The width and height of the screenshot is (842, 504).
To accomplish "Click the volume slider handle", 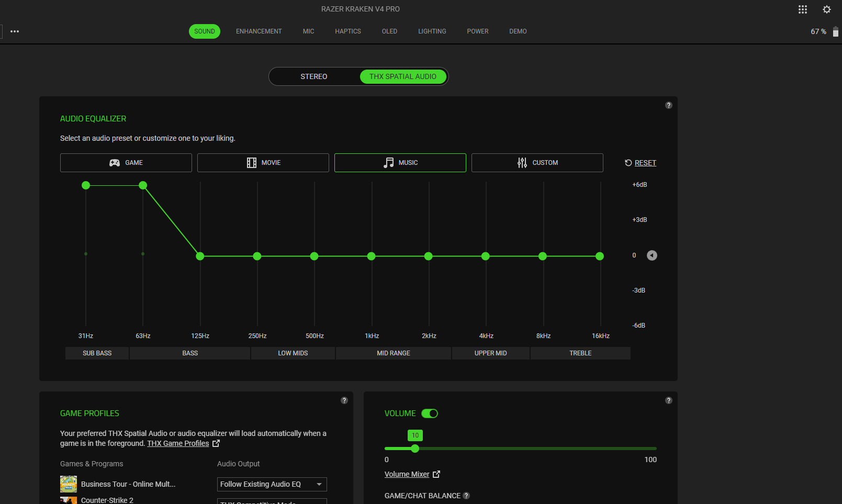I will pos(415,449).
